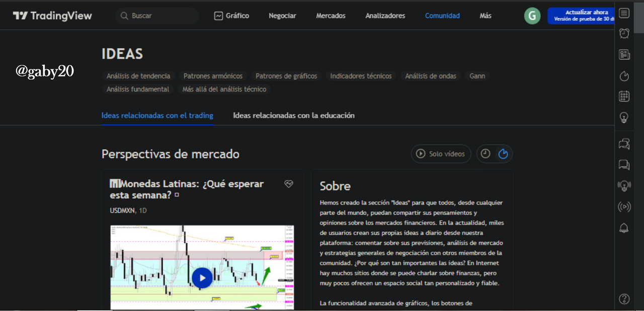Filter by Patrones de gráficos tag
The image size is (644, 311).
[286, 76]
